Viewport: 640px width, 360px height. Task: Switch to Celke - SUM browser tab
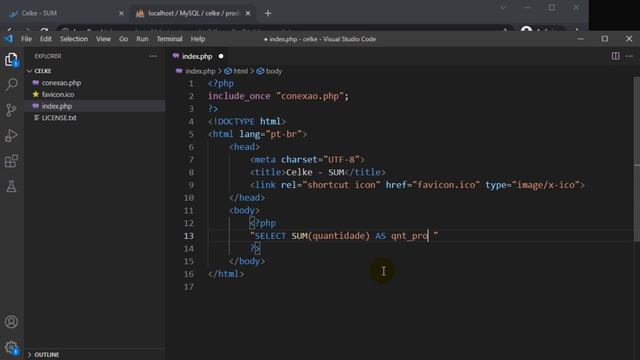(x=67, y=13)
